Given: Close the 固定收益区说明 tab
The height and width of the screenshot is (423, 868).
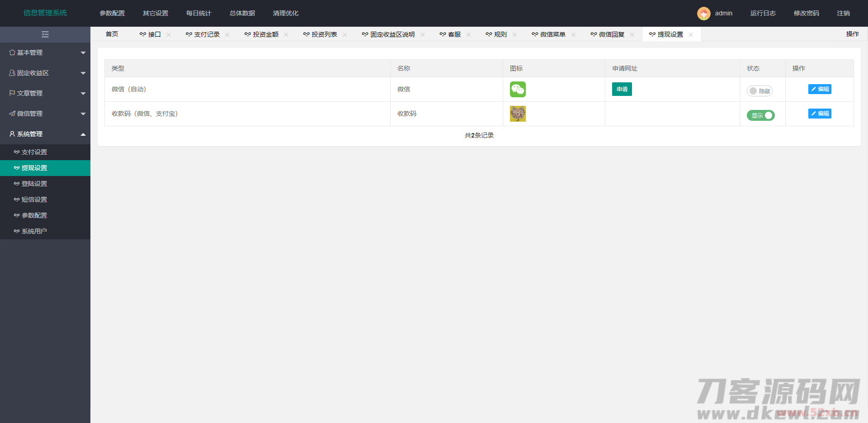Looking at the screenshot, I should click(422, 35).
